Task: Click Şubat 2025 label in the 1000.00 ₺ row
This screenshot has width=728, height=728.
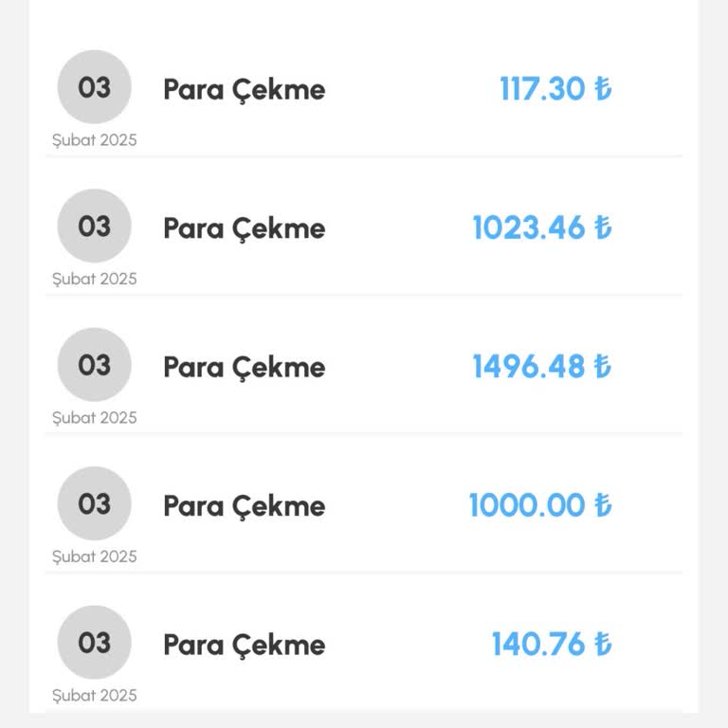Action: tap(94, 556)
